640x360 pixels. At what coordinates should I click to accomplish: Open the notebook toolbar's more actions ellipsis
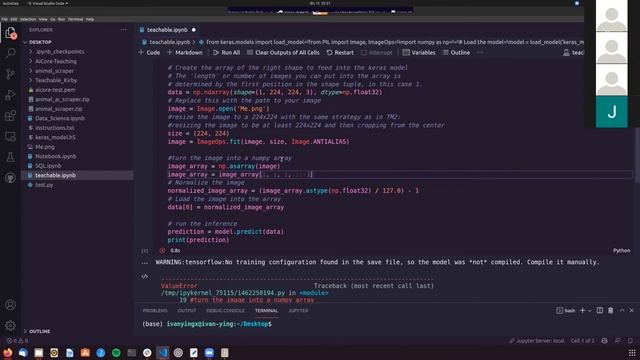(480, 53)
